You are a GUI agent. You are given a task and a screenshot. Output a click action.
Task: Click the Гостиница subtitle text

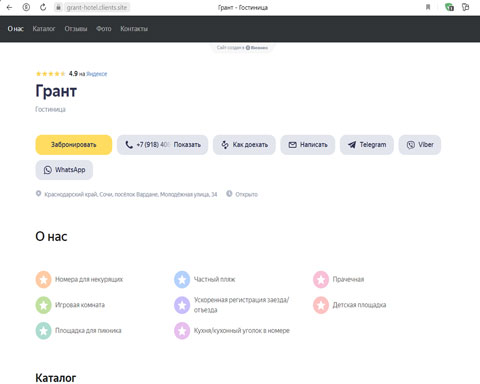tap(50, 109)
